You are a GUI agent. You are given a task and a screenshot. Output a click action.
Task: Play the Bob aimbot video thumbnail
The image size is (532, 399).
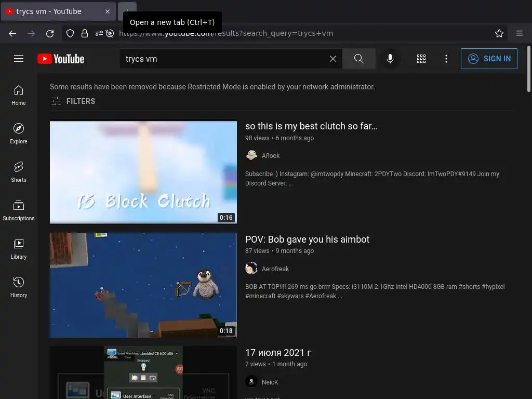(x=143, y=285)
